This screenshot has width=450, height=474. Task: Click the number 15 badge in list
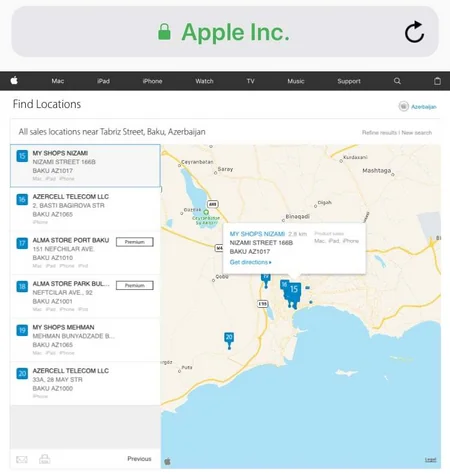click(22, 156)
